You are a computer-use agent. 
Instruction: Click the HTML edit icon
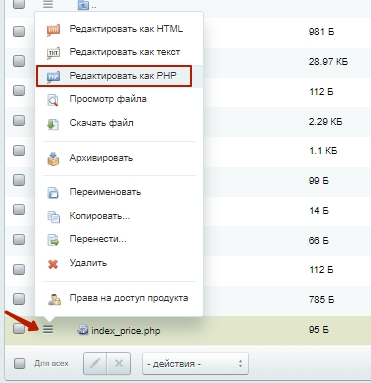pyautogui.click(x=53, y=30)
